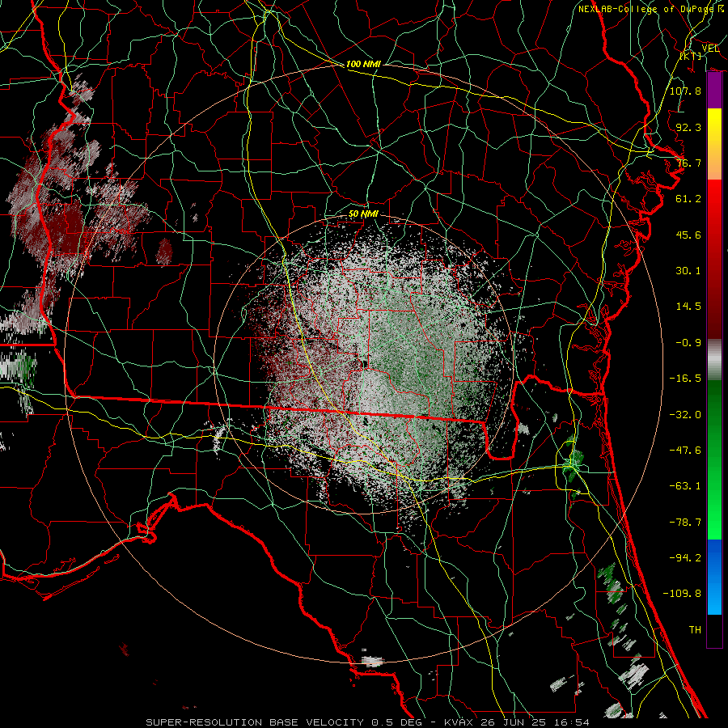Select the -32.0 value on velocity scale
Viewport: 728px width, 728px height.
click(685, 415)
